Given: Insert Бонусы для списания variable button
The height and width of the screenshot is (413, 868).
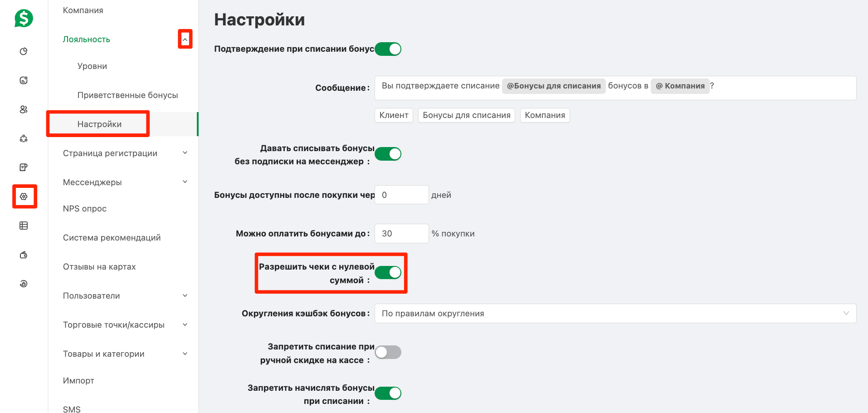Looking at the screenshot, I should tap(467, 115).
